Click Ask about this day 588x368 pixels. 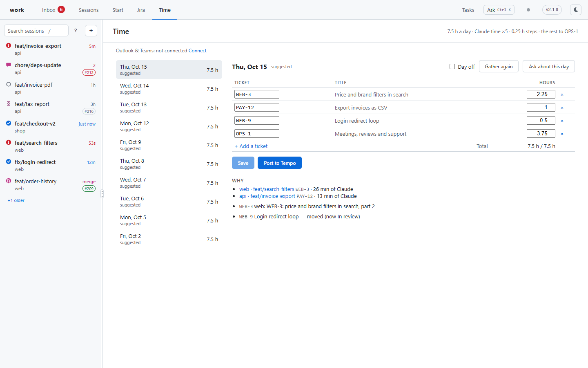[x=549, y=67]
